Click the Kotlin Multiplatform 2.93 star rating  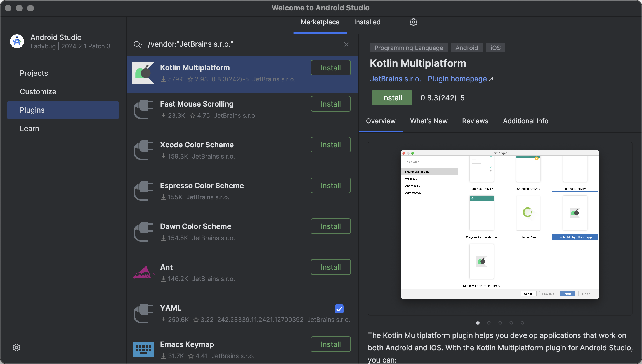197,79
